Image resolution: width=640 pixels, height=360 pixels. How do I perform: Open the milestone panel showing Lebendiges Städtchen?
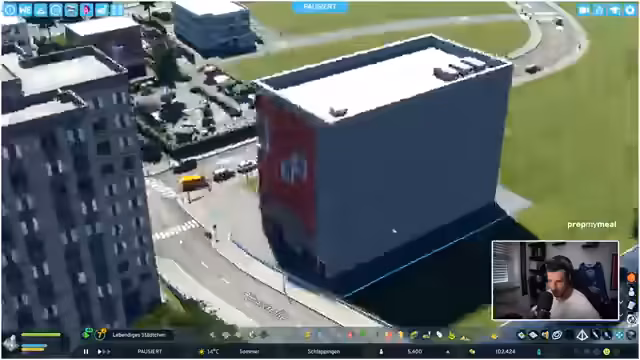click(x=139, y=335)
